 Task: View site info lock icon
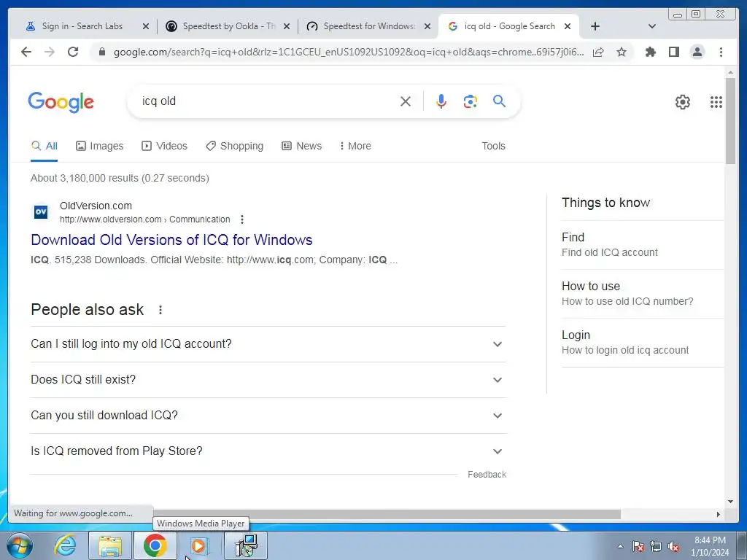(101, 52)
